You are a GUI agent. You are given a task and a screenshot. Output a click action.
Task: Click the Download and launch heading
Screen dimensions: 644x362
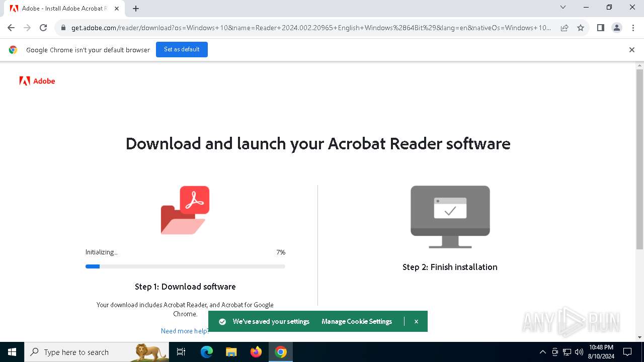[x=318, y=144]
